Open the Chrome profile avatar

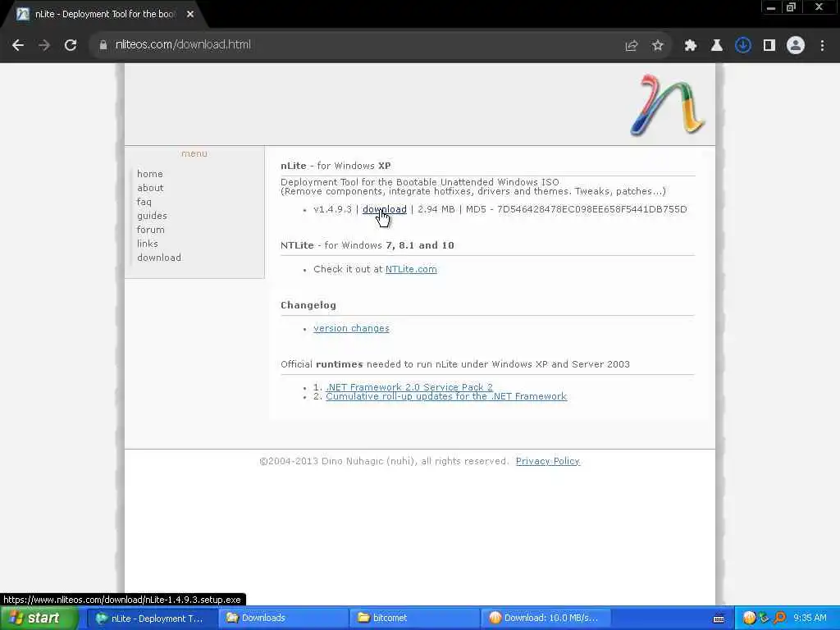coord(796,46)
